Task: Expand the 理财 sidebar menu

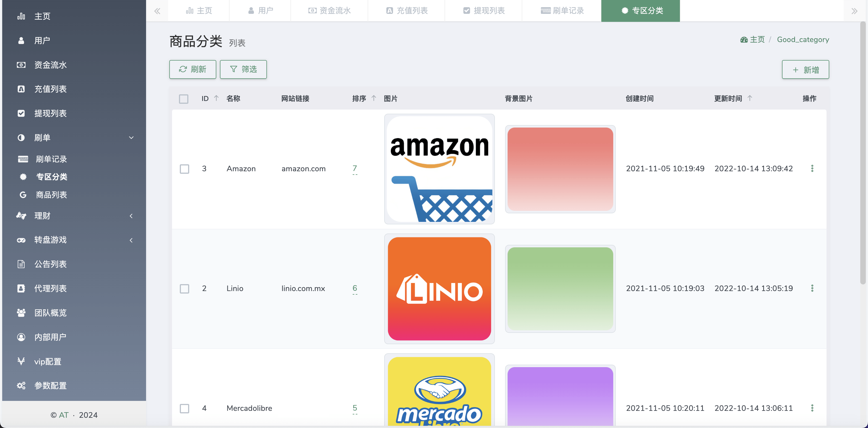Action: (131, 216)
